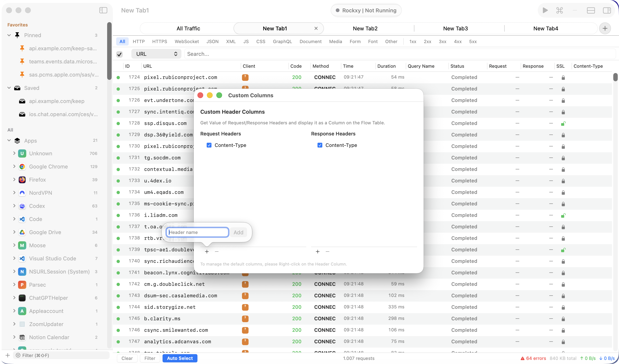The height and width of the screenshot is (364, 619).
Task: Select the Google Drive app icon
Action: pyautogui.click(x=22, y=232)
